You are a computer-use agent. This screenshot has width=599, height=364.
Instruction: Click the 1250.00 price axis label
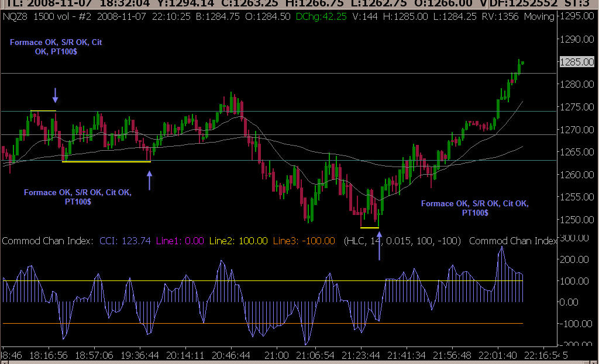click(577, 220)
